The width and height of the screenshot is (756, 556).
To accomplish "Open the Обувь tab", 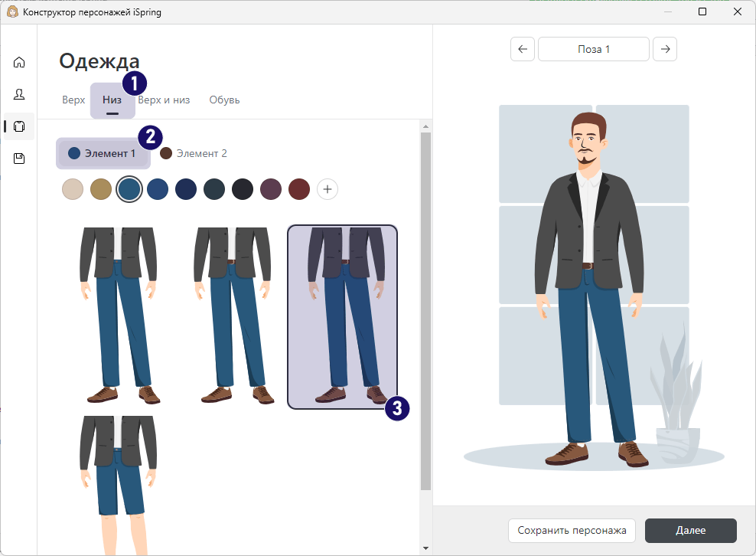I will point(224,100).
